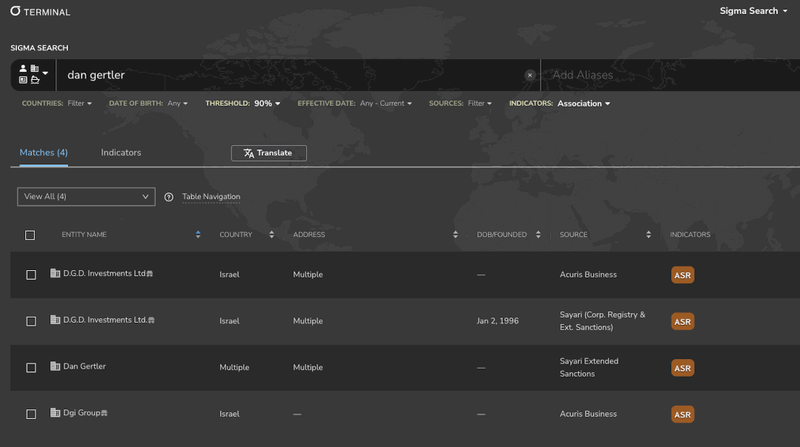800x447 pixels.
Task: Click ASR indicator badge for Dan Gertler
Action: click(682, 367)
